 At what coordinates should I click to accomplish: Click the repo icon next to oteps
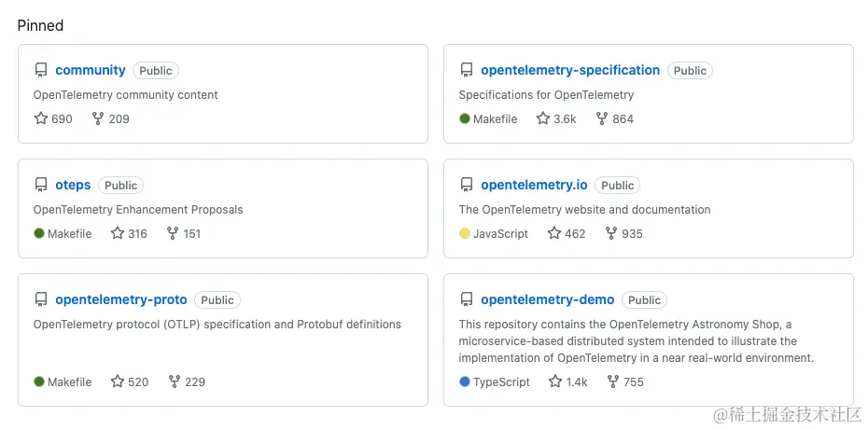41,185
